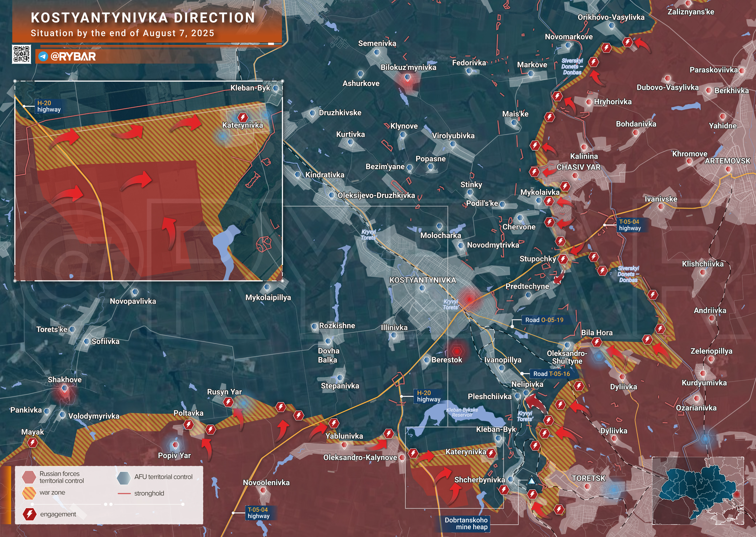Viewport: 756px width, 537px height.
Task: Click the engagement marker near Yablunivka
Action: pos(334,423)
